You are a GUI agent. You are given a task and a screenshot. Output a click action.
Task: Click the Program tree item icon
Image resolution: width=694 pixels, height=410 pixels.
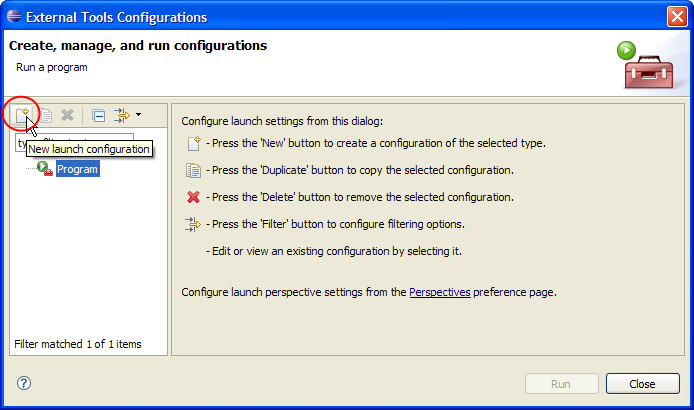click(x=45, y=169)
